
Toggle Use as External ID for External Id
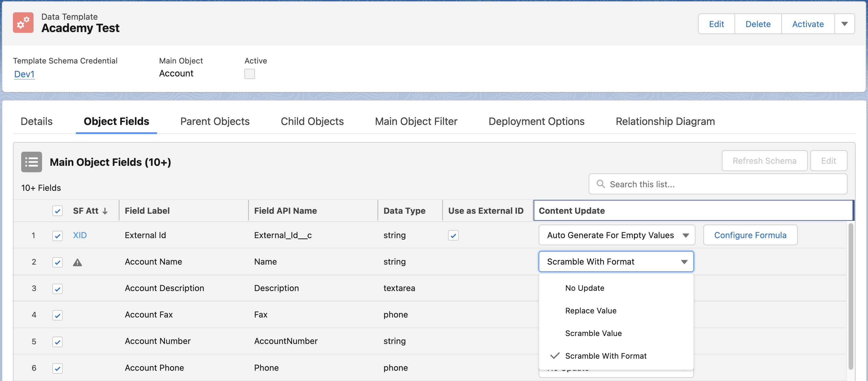[x=453, y=235]
